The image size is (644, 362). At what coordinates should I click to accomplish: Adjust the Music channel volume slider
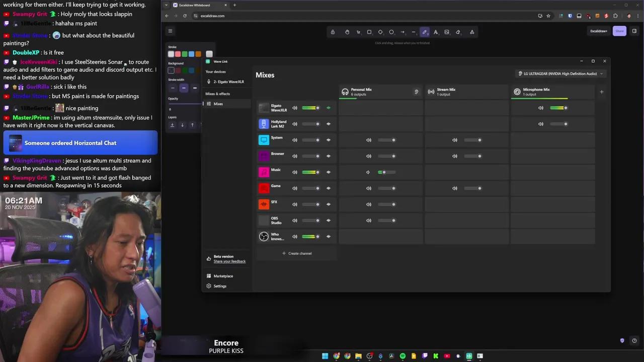click(x=311, y=172)
